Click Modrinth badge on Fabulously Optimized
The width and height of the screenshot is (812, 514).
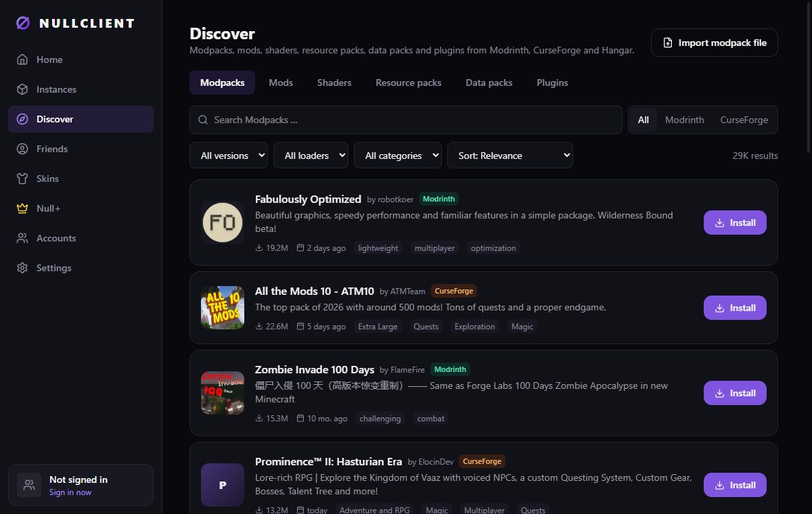click(x=439, y=199)
